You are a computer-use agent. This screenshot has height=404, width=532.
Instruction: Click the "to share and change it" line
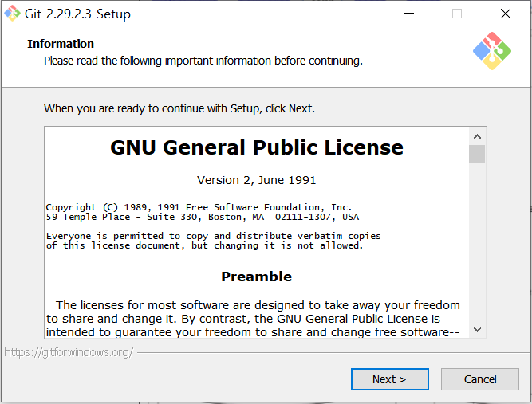pos(243,319)
